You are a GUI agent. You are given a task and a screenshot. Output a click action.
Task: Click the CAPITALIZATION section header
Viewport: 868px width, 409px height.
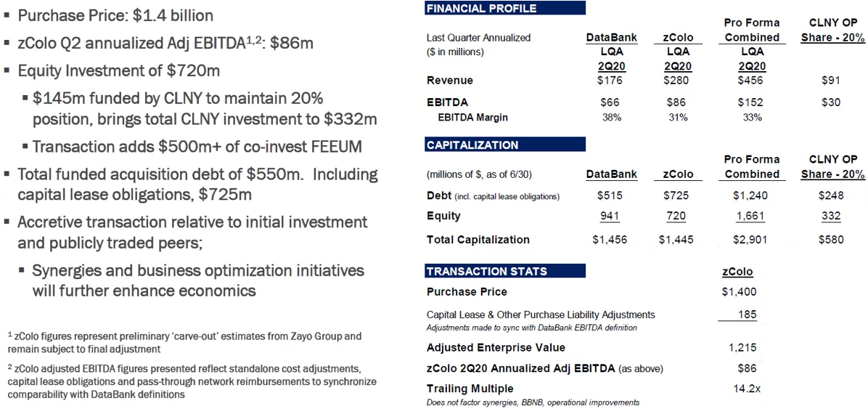[x=472, y=145]
